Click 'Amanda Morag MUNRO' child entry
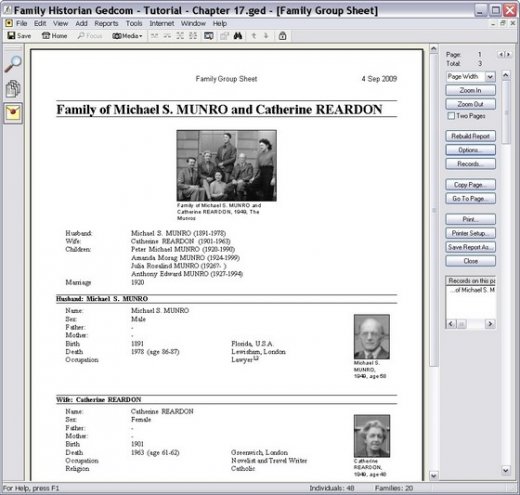The image size is (520, 495). click(x=185, y=258)
